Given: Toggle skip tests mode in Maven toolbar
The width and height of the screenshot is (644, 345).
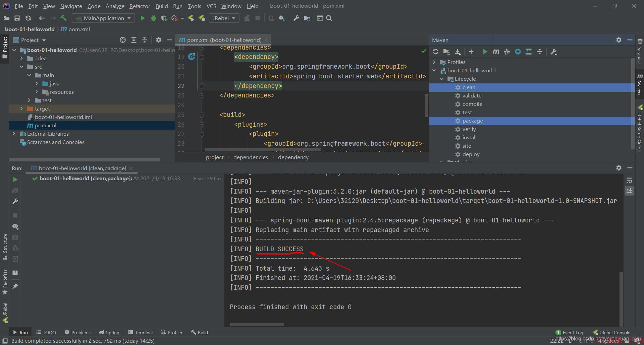Looking at the screenshot, I should click(518, 52).
